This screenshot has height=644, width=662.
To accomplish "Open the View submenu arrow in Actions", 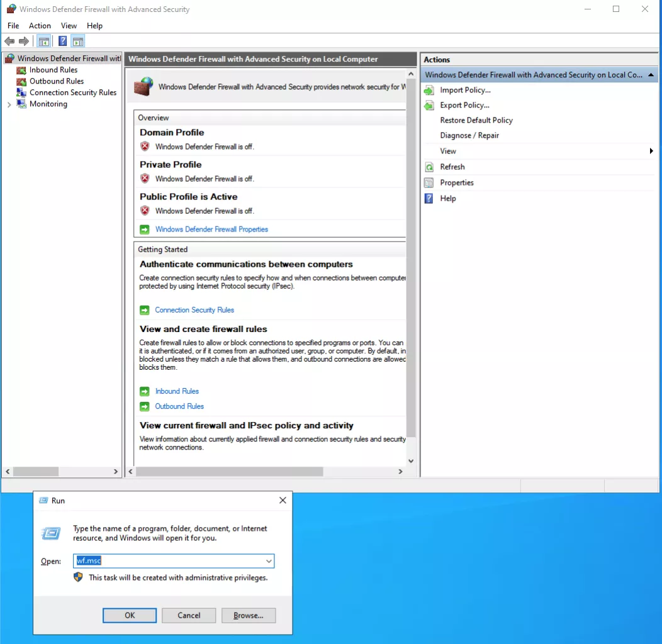I will tap(652, 151).
